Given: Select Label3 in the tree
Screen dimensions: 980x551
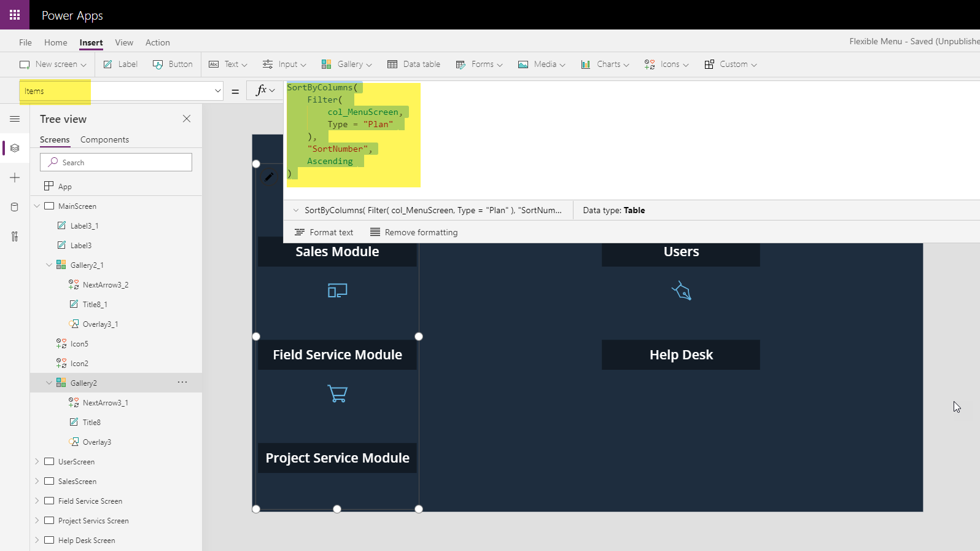Looking at the screenshot, I should (81, 245).
